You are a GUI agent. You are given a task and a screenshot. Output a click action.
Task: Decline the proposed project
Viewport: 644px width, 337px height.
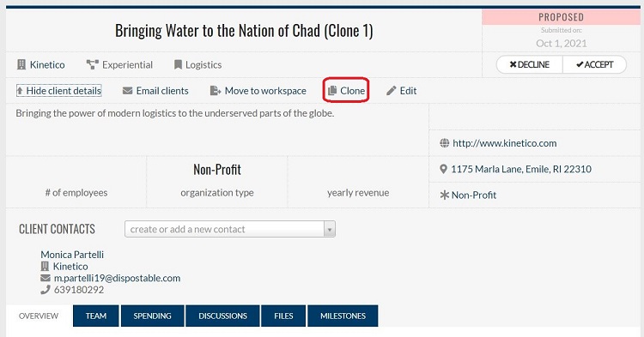click(530, 65)
